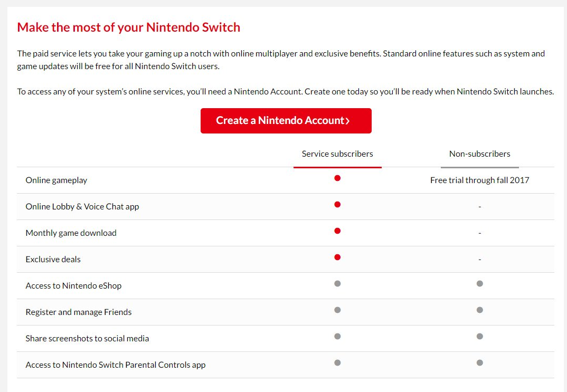Screen dimensions: 567x392
Task: Select the Non-subscribers column header
Action: point(479,154)
